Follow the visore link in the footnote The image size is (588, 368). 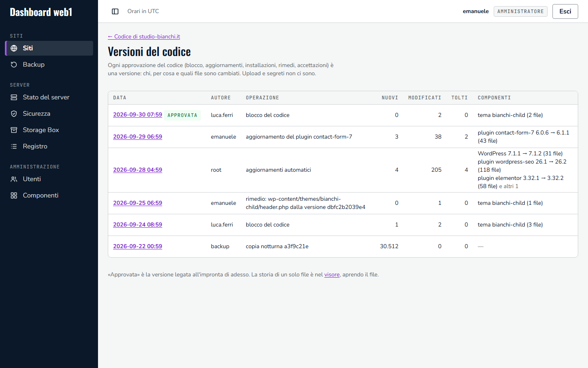click(x=332, y=275)
